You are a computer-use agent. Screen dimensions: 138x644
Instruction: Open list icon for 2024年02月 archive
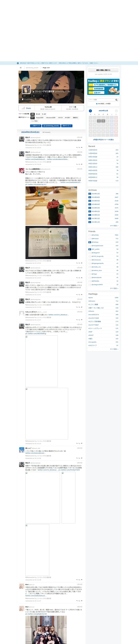click(x=90, y=211)
